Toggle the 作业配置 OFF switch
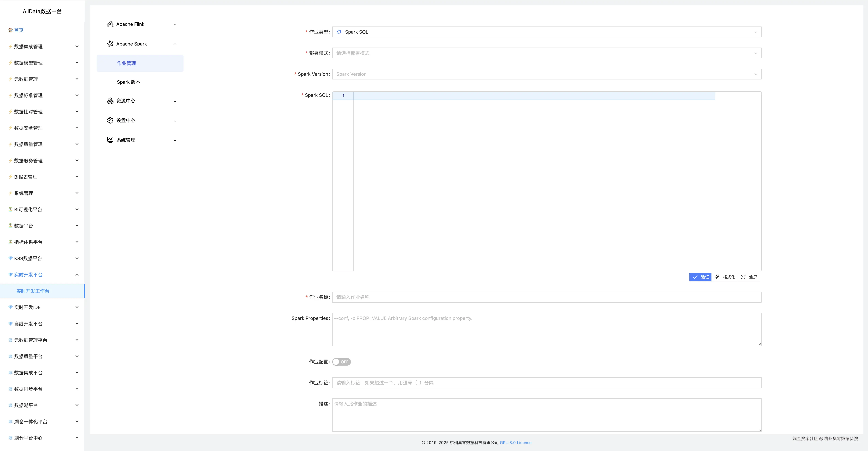 tap(341, 362)
